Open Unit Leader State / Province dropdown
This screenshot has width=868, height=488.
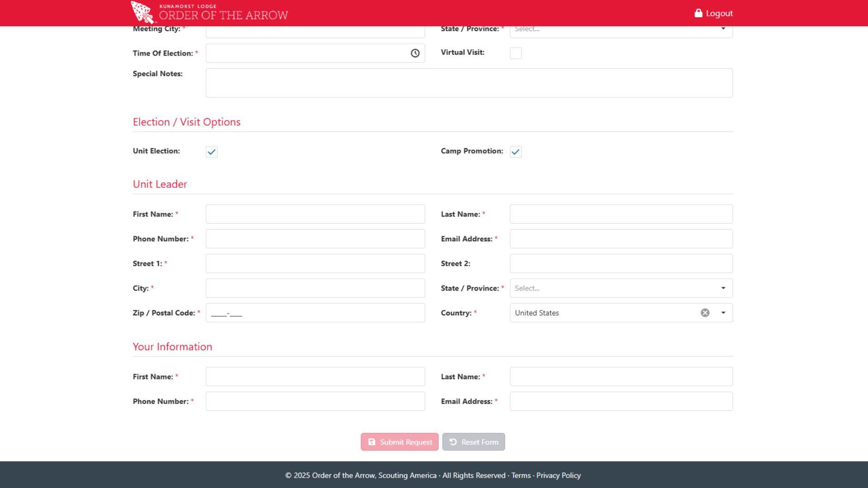pos(621,288)
